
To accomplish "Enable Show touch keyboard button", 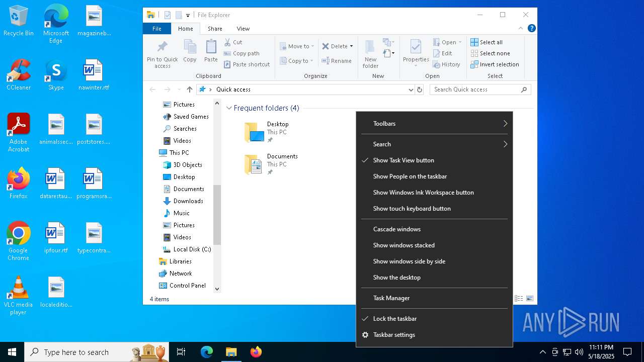I will 434,209.
